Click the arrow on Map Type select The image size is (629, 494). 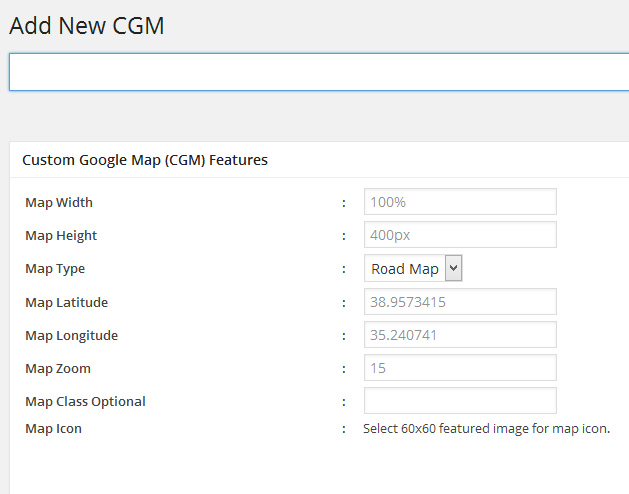[453, 268]
